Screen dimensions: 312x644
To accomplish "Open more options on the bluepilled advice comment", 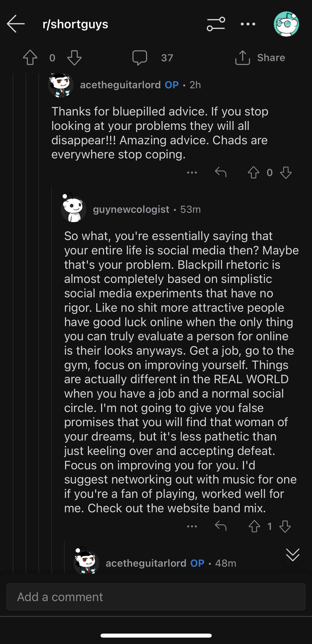I will (192, 173).
